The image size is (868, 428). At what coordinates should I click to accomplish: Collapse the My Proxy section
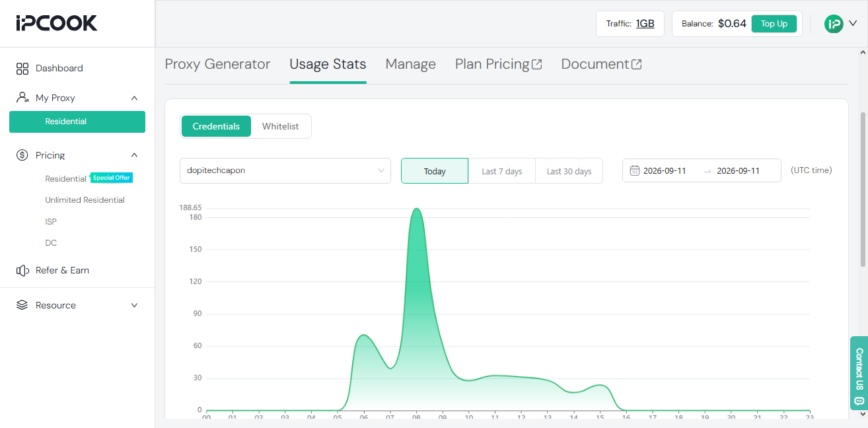(x=135, y=98)
